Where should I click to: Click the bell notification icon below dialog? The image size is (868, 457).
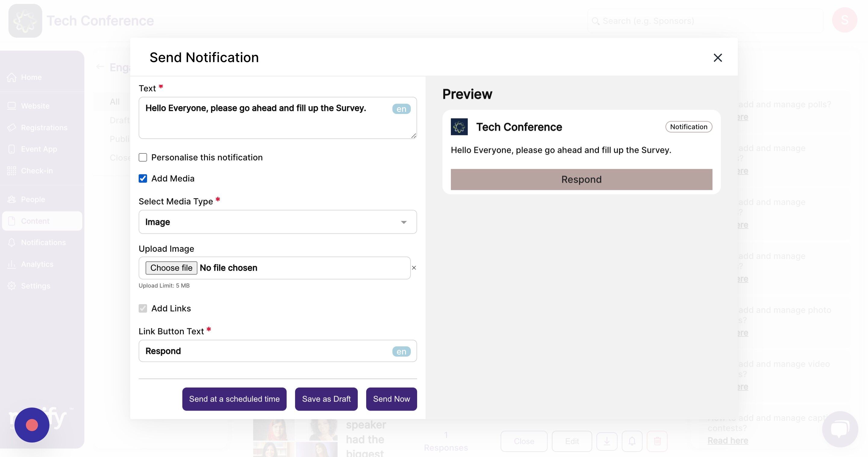pyautogui.click(x=632, y=441)
